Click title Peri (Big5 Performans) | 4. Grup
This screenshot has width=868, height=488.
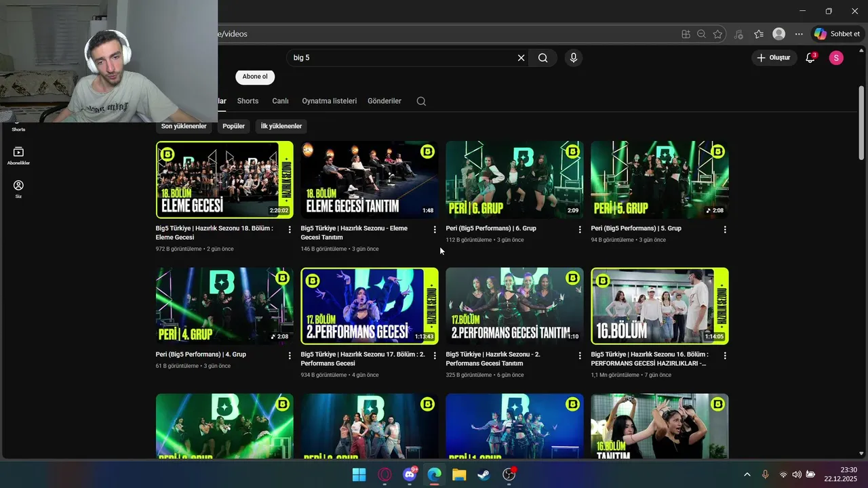(x=201, y=354)
